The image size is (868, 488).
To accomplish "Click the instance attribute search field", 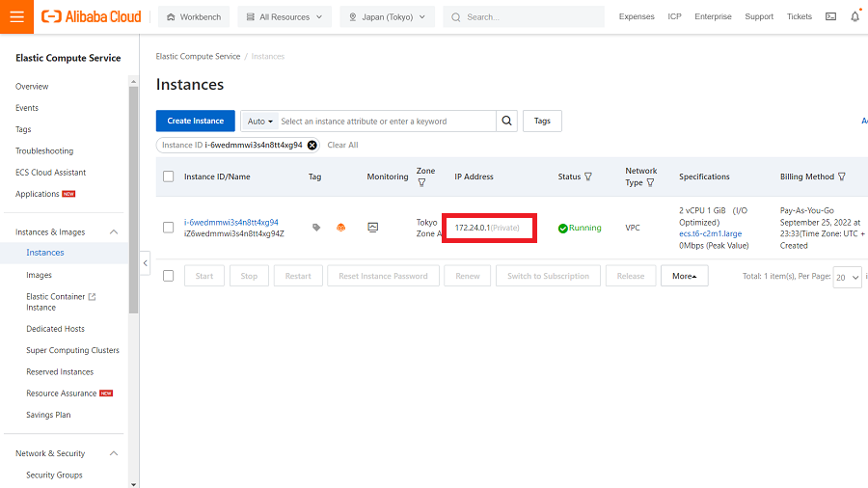I will [x=386, y=121].
